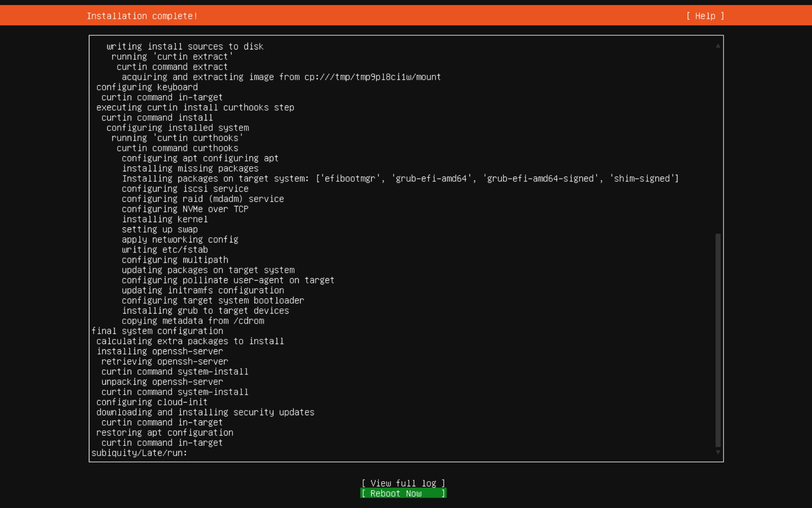
Task: Select the 'configuring NVMe over TCP' line
Action: pyautogui.click(x=185, y=209)
